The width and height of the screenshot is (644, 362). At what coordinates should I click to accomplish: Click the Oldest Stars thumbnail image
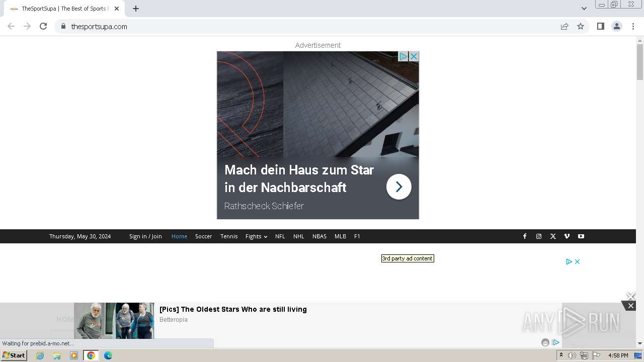114,321
